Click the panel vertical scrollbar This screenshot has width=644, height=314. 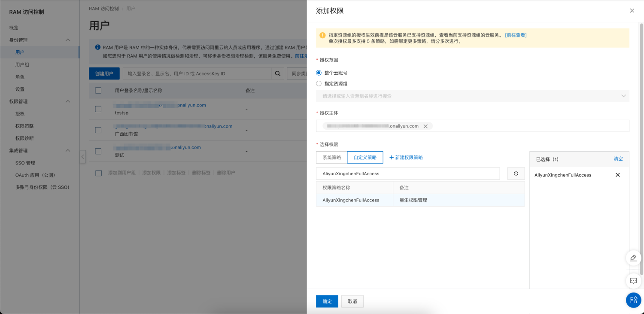click(x=641, y=149)
